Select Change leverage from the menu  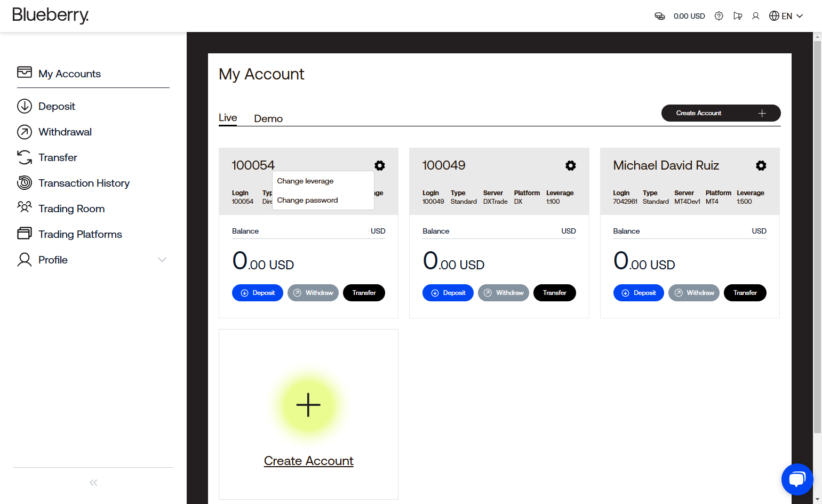tap(305, 181)
